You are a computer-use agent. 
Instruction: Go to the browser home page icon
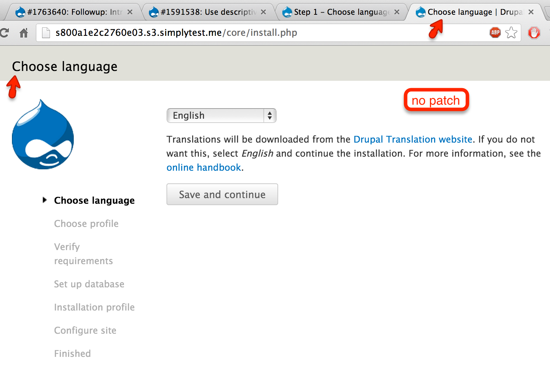click(24, 33)
